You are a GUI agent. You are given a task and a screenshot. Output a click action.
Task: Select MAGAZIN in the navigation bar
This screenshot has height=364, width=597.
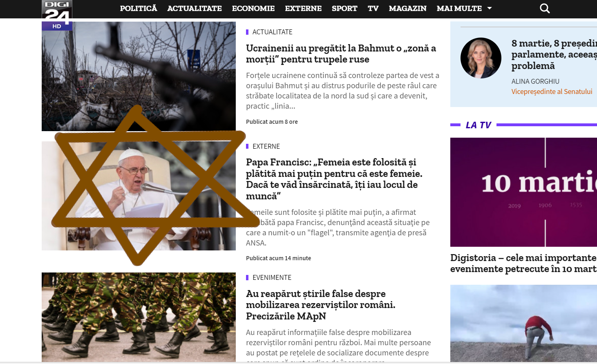pos(407,8)
